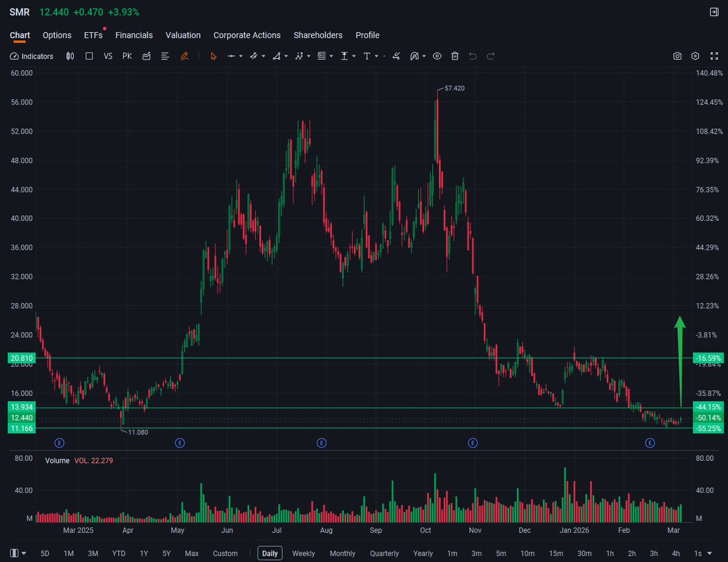Click the square layout icon in toolbar
The image size is (728, 562).
click(x=89, y=56)
